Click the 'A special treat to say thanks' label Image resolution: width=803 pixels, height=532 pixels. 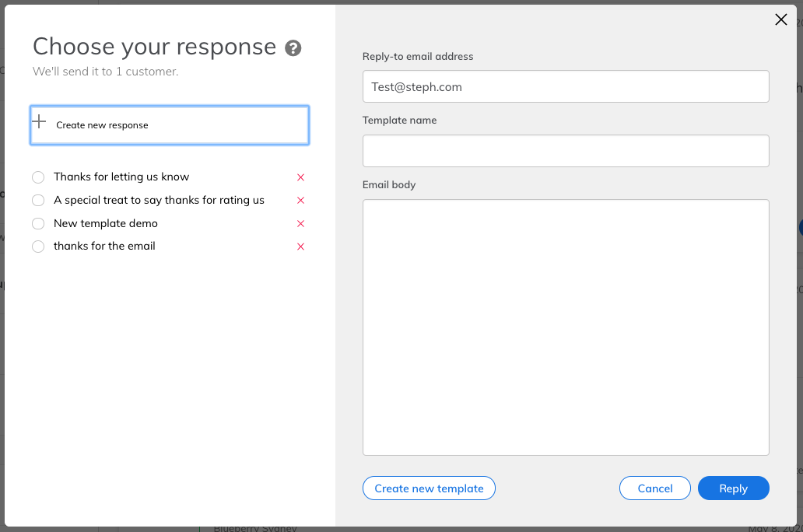pyautogui.click(x=159, y=201)
